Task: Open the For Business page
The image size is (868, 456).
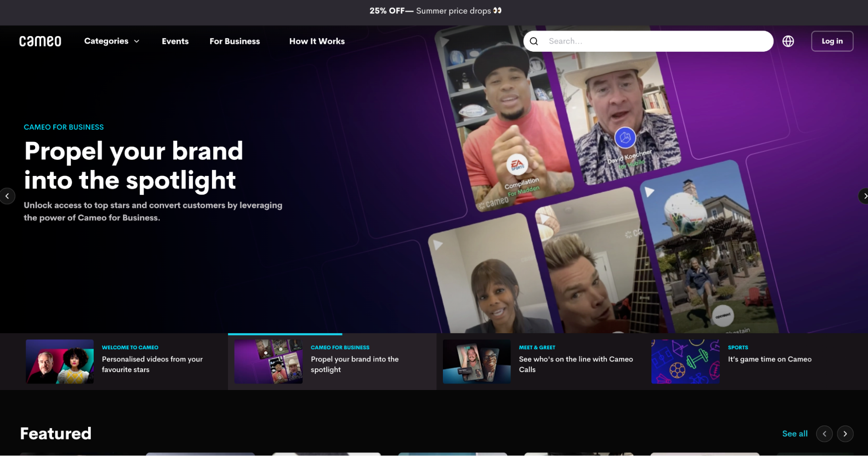Action: pyautogui.click(x=234, y=41)
